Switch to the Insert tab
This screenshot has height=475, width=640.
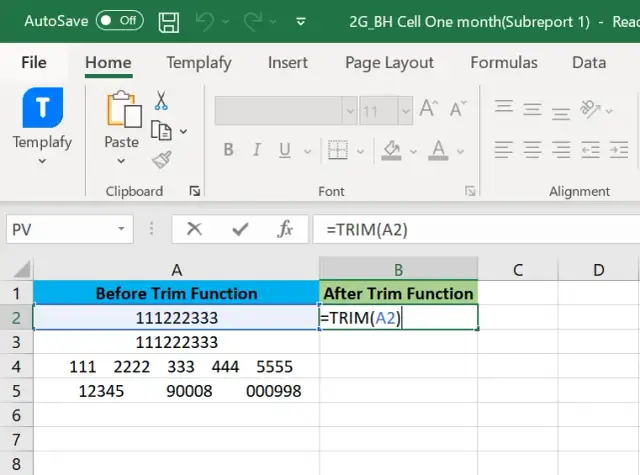point(287,62)
